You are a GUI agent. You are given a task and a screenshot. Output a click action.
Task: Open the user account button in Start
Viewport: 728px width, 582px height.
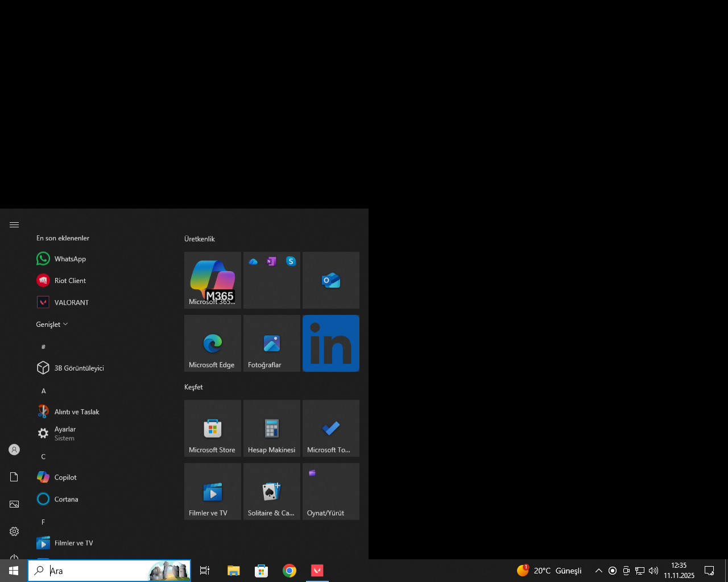(14, 450)
